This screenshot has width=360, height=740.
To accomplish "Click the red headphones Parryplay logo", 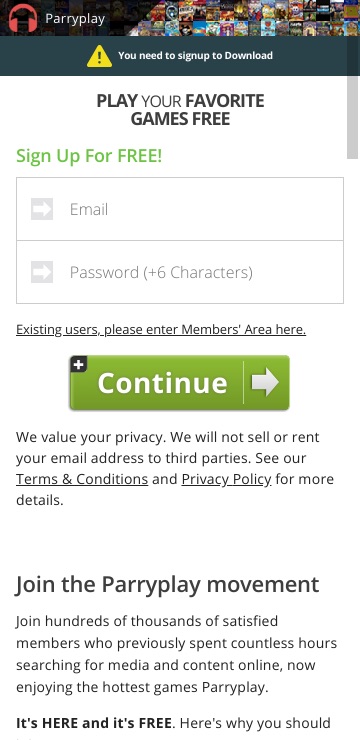I will point(23,18).
